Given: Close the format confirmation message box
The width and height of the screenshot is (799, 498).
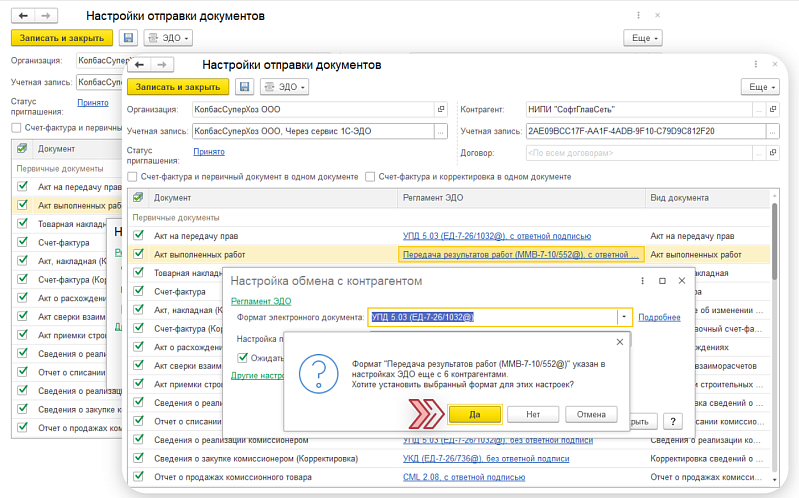Looking at the screenshot, I should tap(620, 342).
